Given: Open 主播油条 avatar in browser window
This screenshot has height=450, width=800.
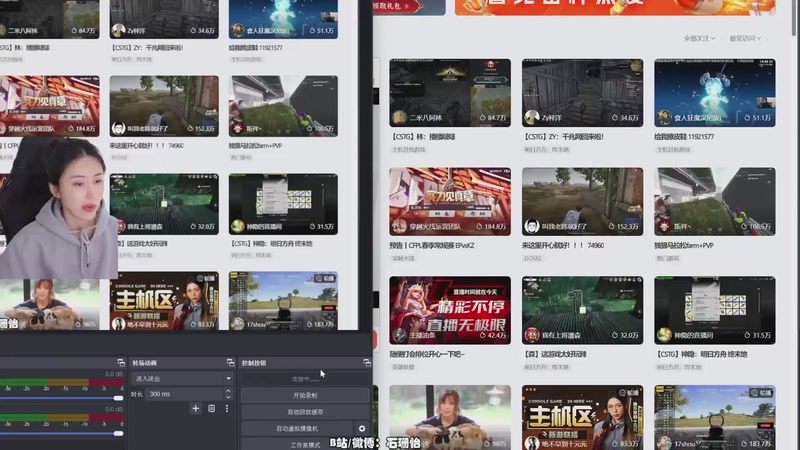Looking at the screenshot, I should point(399,335).
